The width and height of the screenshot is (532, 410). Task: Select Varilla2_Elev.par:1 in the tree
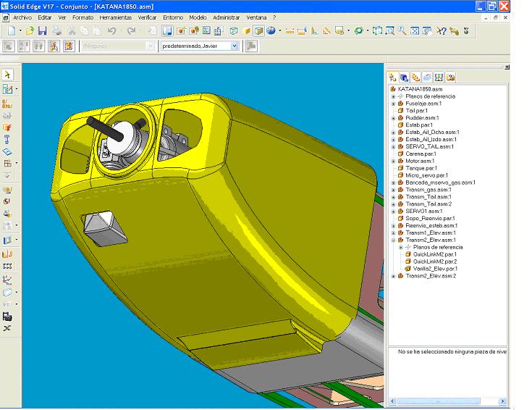(x=434, y=269)
